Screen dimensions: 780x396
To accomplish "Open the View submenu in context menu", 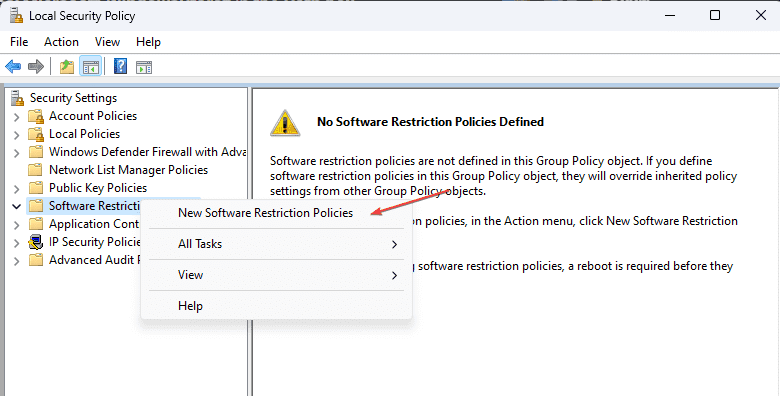I will 277,275.
